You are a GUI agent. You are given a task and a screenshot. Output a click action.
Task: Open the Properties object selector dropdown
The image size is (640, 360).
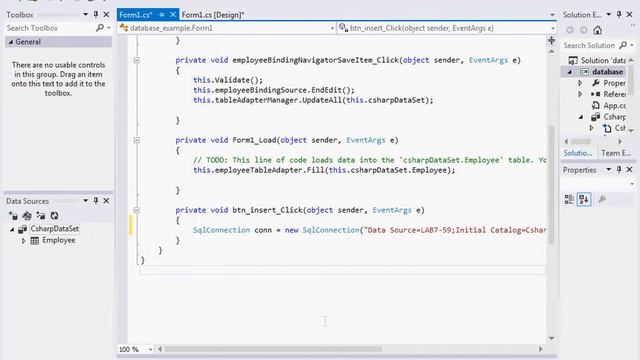tap(632, 184)
